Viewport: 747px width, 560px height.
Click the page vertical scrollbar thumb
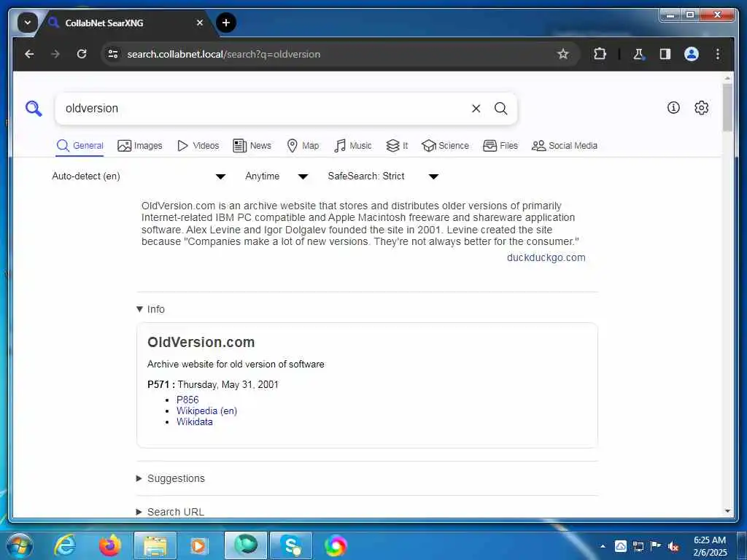(x=727, y=107)
